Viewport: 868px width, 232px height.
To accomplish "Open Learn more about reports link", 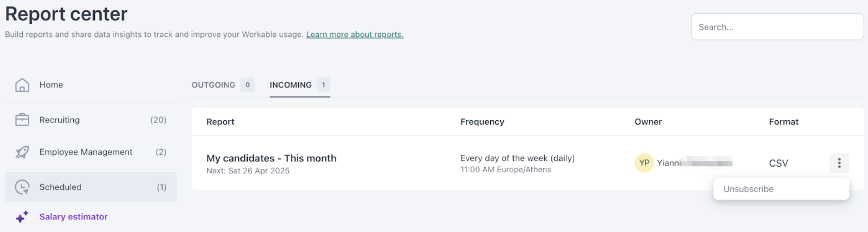I will (x=354, y=35).
